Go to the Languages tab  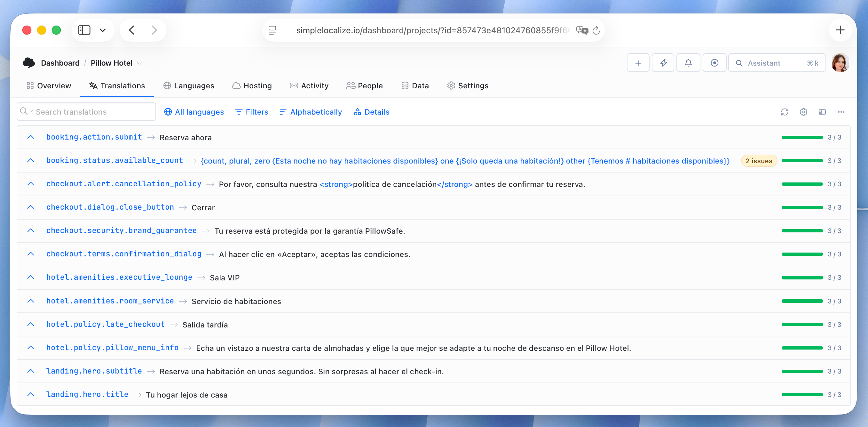click(x=189, y=86)
